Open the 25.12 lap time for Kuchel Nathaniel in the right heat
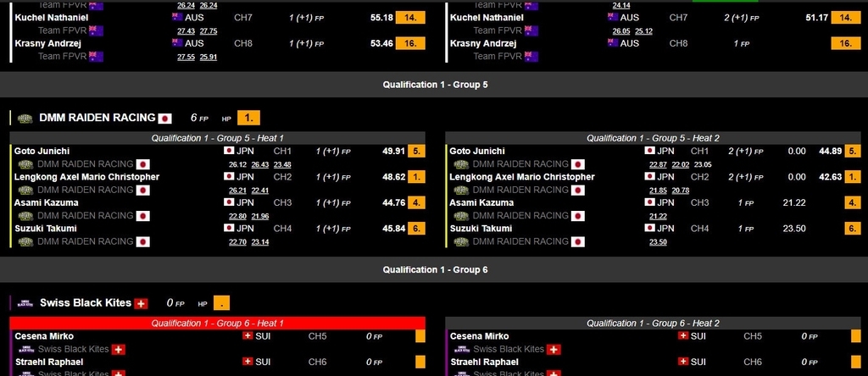The height and width of the screenshot is (376, 868). 643,31
